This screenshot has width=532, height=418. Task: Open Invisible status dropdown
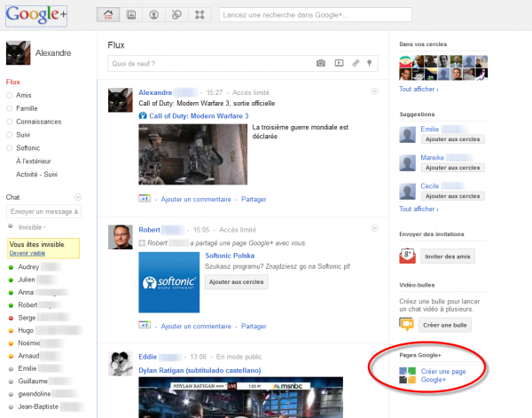coord(32,227)
